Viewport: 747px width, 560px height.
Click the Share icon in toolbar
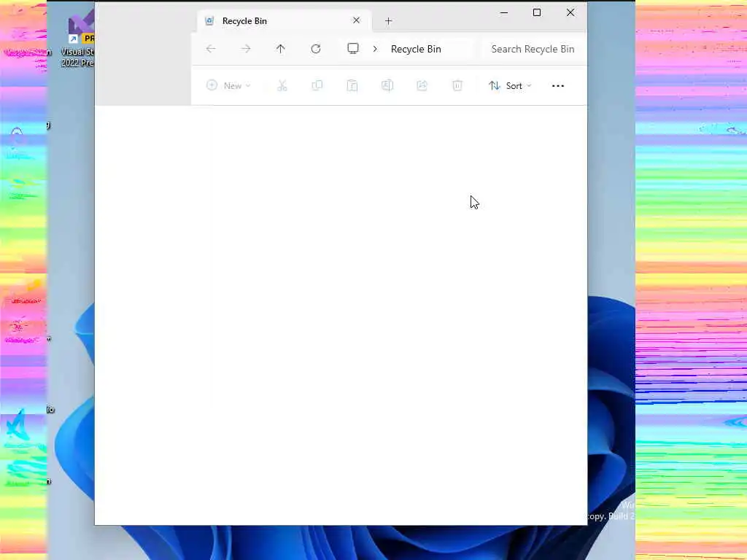[422, 86]
